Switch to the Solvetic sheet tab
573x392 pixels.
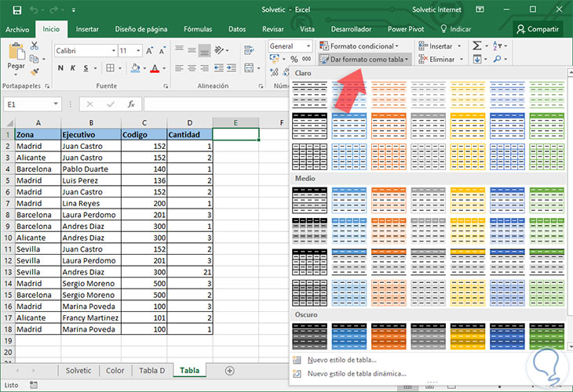pos(78,370)
